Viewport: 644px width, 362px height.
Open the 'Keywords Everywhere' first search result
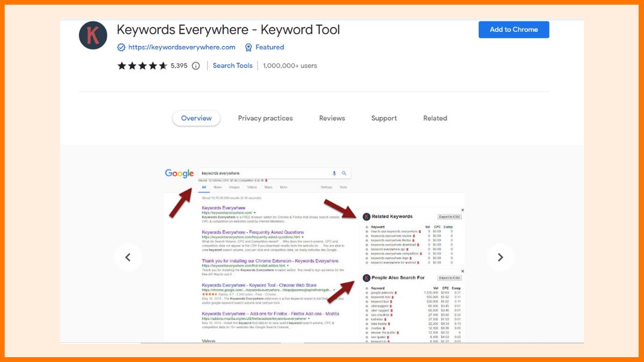click(223, 208)
